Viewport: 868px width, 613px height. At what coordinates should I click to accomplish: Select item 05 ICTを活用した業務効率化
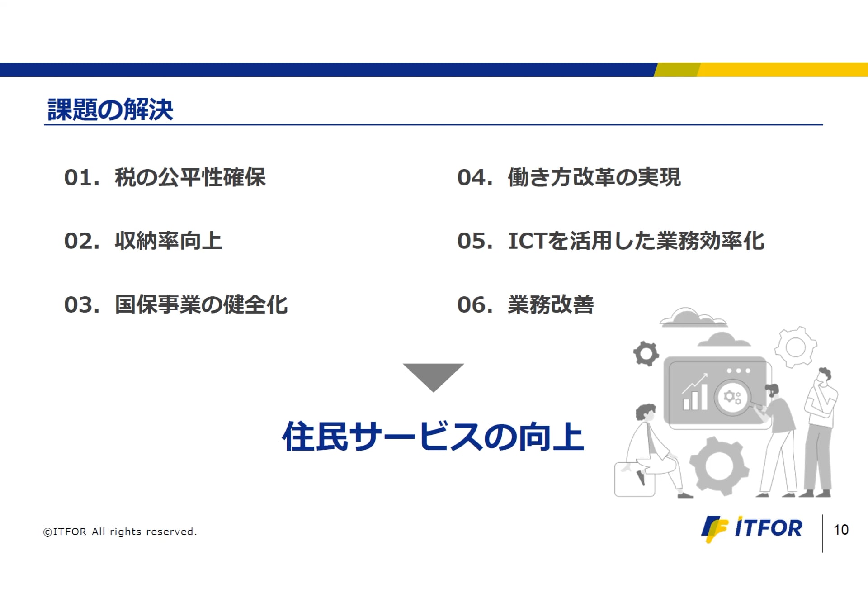(610, 241)
